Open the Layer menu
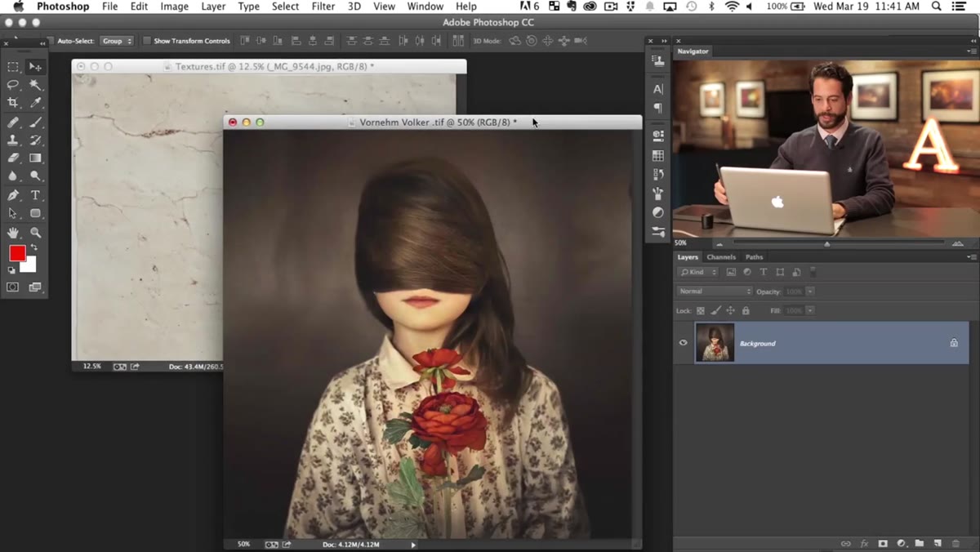This screenshot has height=552, width=980. (x=213, y=7)
